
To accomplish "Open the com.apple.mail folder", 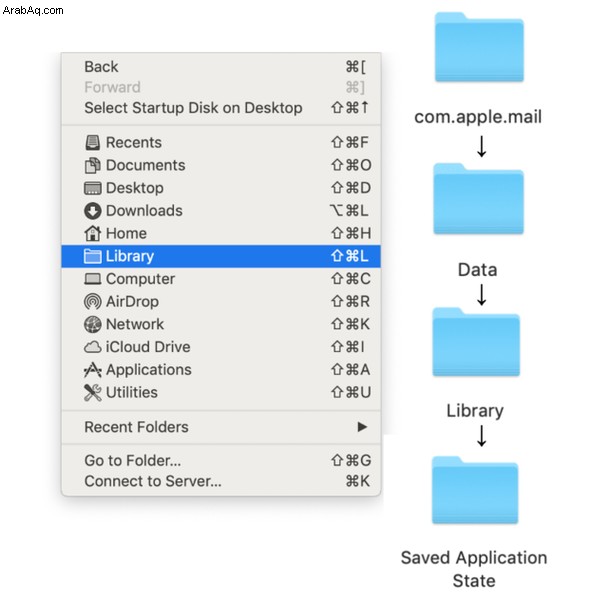I will 479,47.
